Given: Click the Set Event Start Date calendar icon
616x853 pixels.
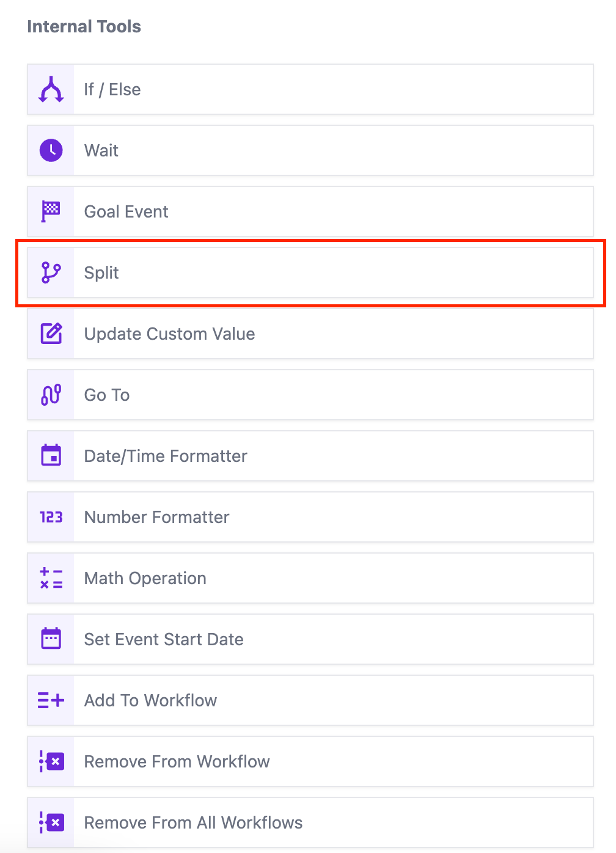Looking at the screenshot, I should coord(51,639).
